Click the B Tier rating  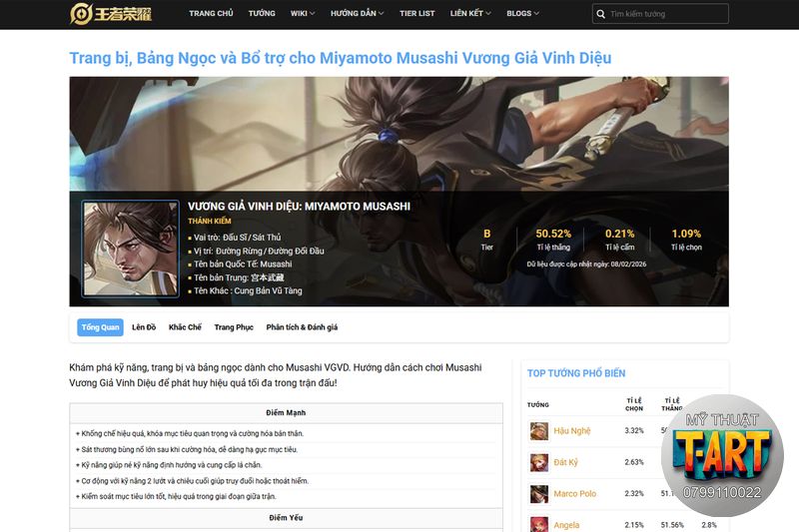[487, 240]
